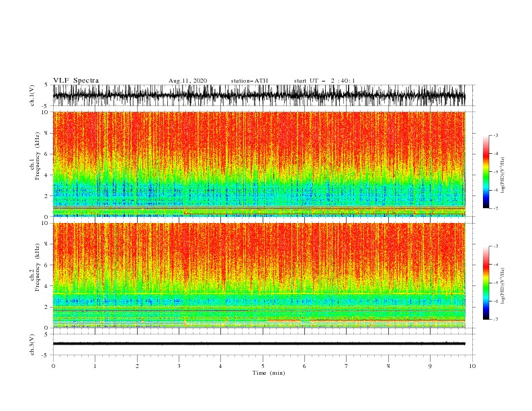
Task: Select the "Aug.11, 2020" date label
Action: pos(187,81)
